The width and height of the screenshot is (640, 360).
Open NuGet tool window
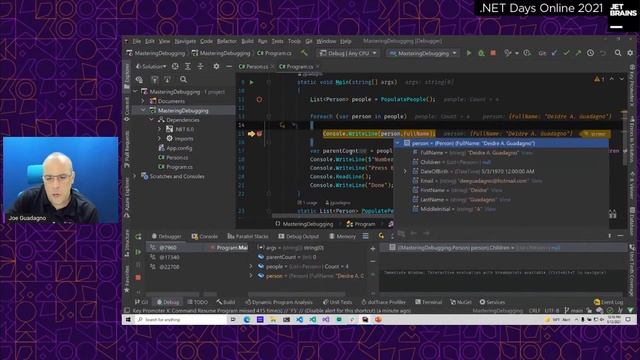coord(461,302)
